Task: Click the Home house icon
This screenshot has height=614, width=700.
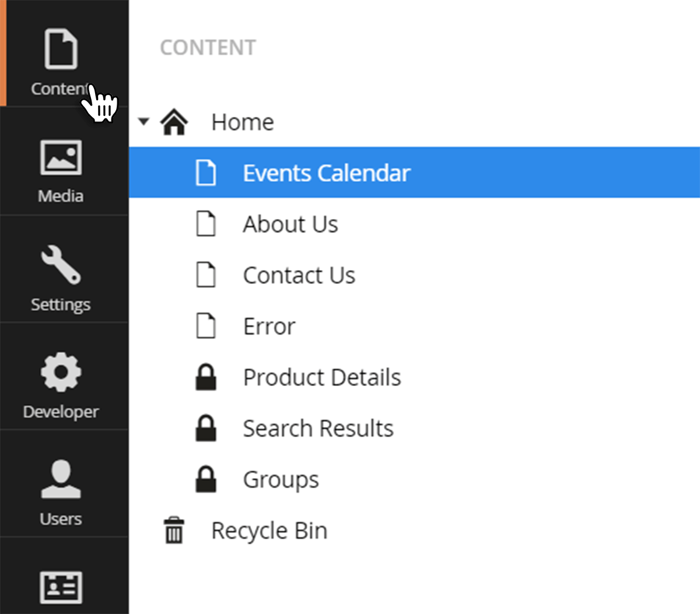Action: [174, 122]
